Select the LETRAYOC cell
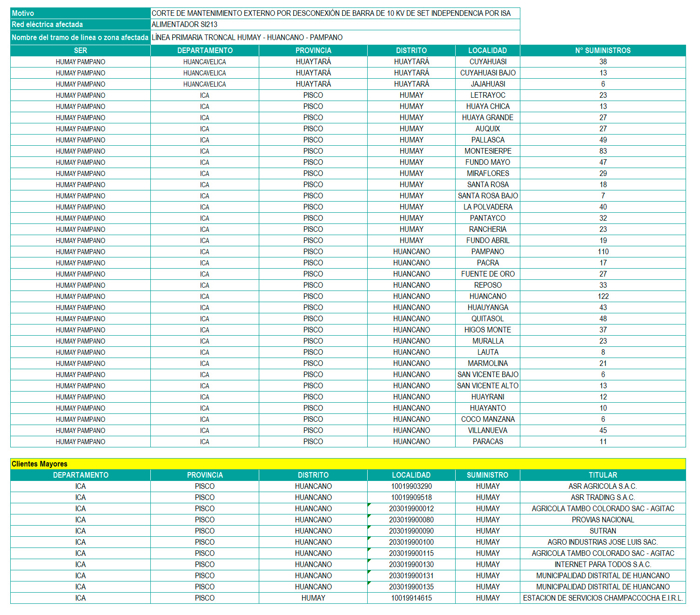The width and height of the screenshot is (700, 615). (x=488, y=95)
